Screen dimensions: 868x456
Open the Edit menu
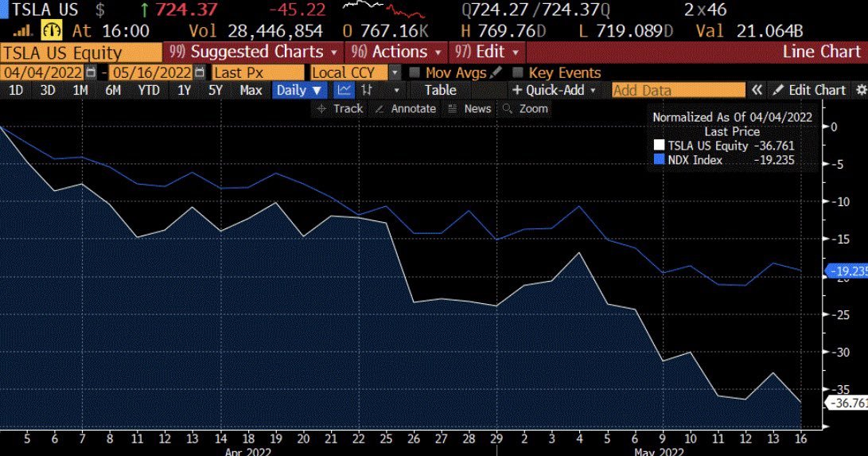[x=487, y=52]
